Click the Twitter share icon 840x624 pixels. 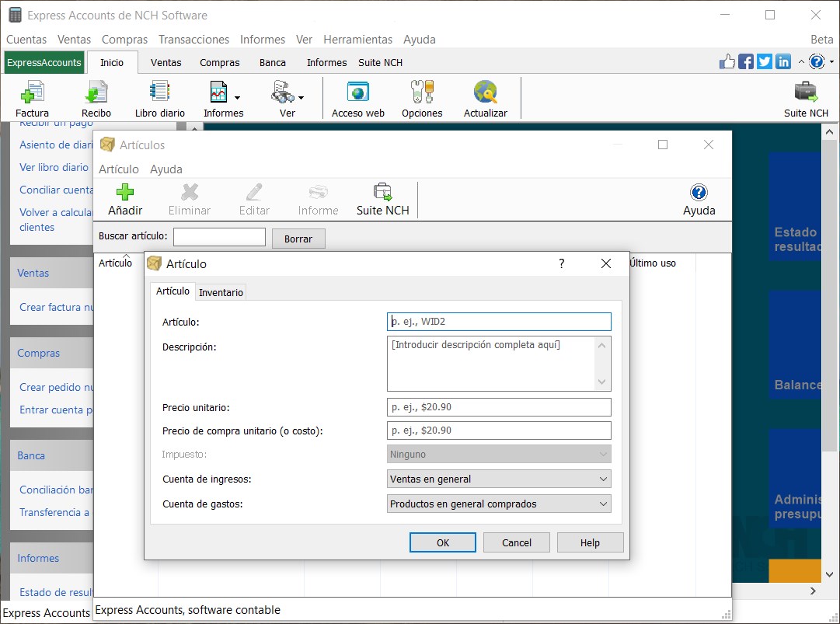[765, 62]
